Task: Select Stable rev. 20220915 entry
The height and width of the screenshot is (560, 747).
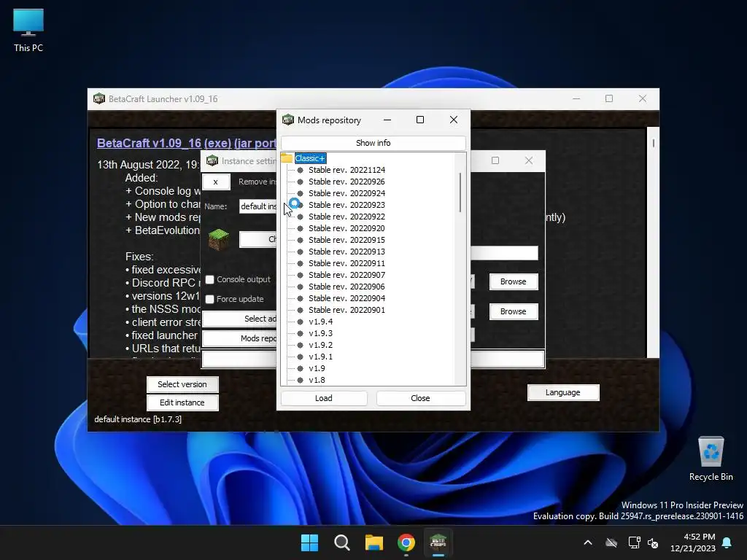Action: coord(347,240)
